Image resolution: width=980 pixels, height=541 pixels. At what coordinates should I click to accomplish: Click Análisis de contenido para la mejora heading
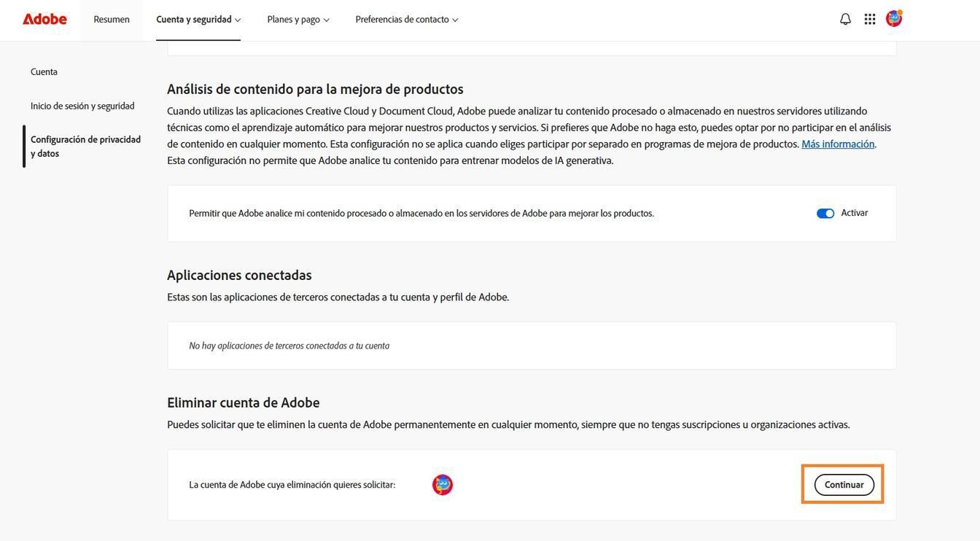(x=315, y=89)
